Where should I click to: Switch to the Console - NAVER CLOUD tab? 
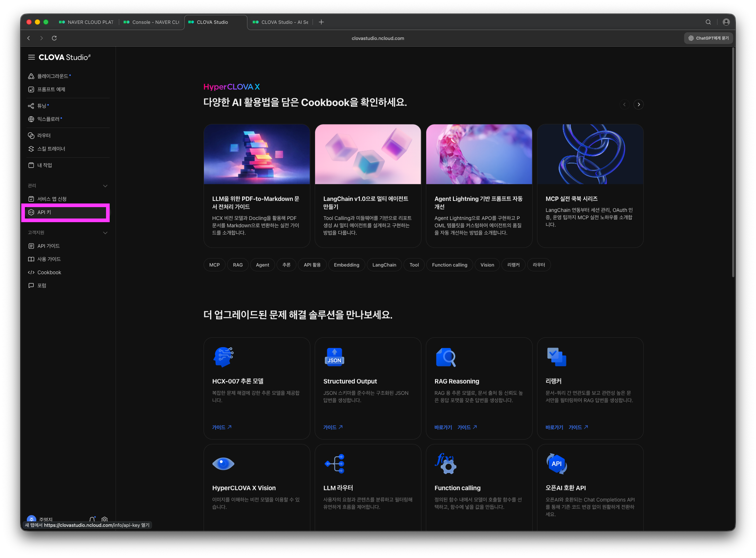click(x=152, y=22)
